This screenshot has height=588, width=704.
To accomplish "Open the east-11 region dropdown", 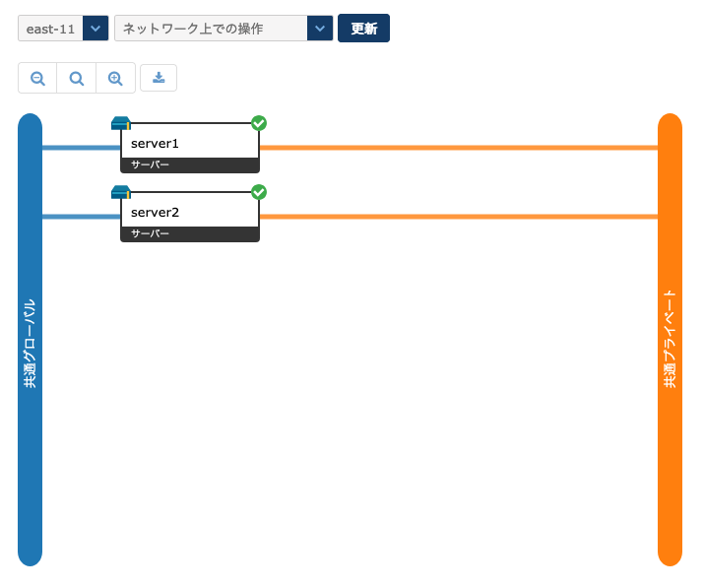I will [51, 29].
